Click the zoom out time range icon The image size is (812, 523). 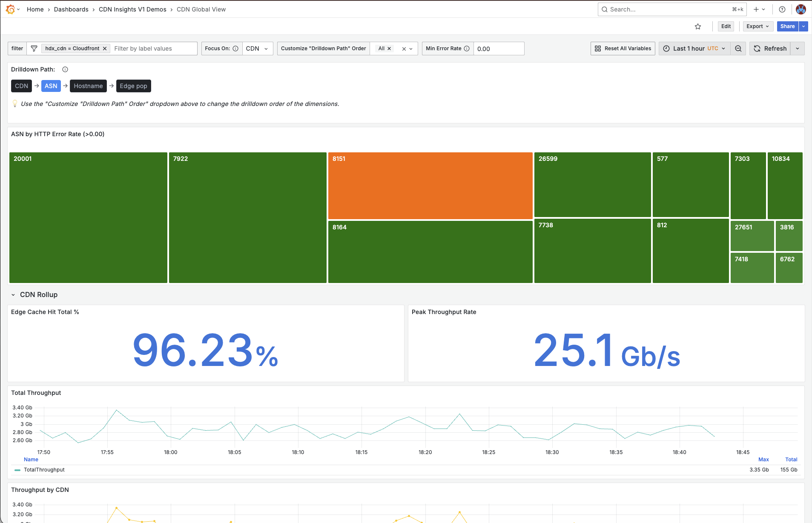click(738, 49)
